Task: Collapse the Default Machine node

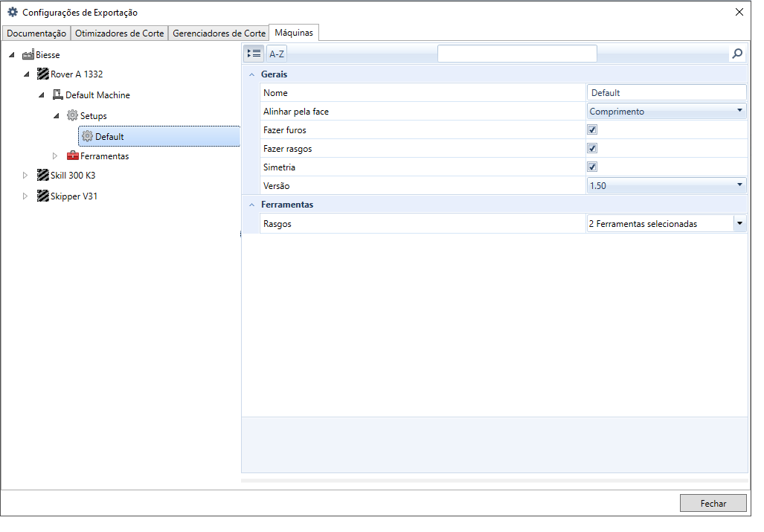Action: tap(42, 95)
